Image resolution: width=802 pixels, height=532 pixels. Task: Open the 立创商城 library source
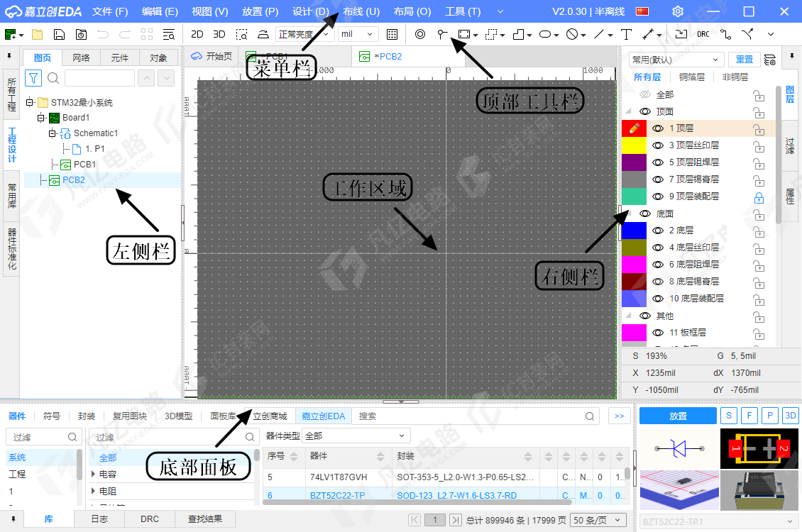point(270,416)
